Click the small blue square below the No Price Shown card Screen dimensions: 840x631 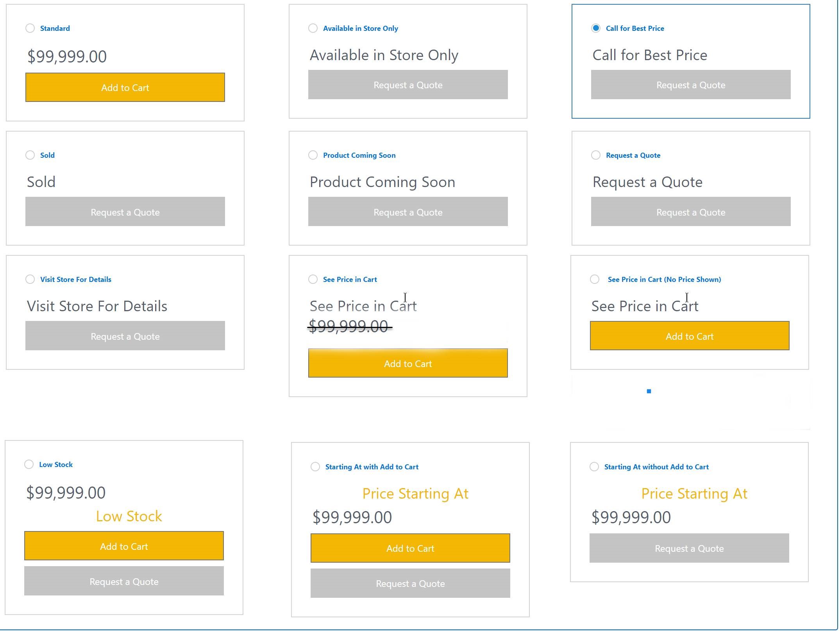pos(649,391)
